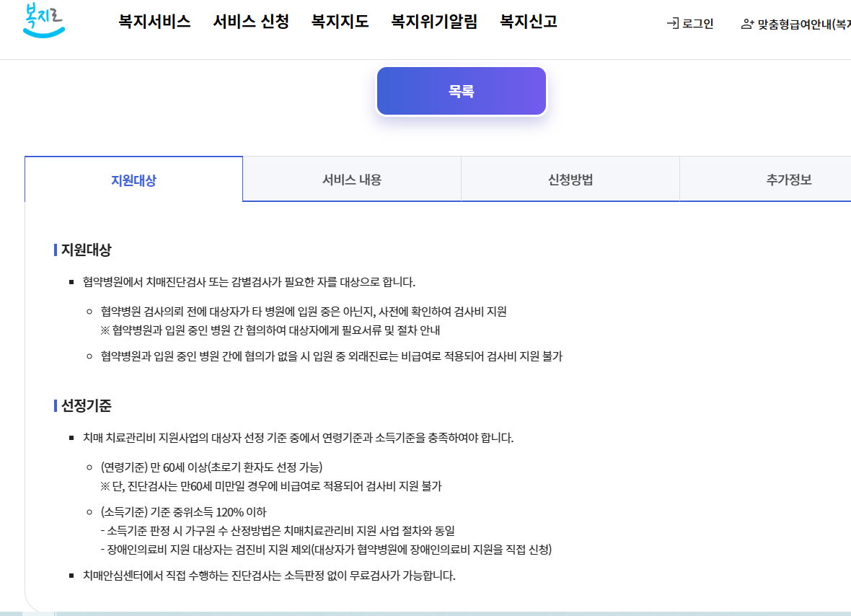The image size is (851, 616).
Task: Expand the 서비스 신청 navigation menu
Action: click(x=250, y=22)
